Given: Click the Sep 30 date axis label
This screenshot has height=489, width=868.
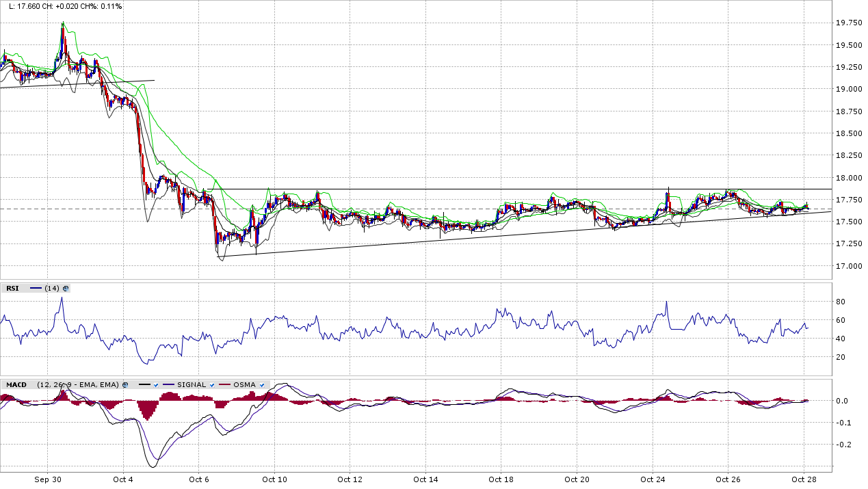Looking at the screenshot, I should (x=48, y=479).
